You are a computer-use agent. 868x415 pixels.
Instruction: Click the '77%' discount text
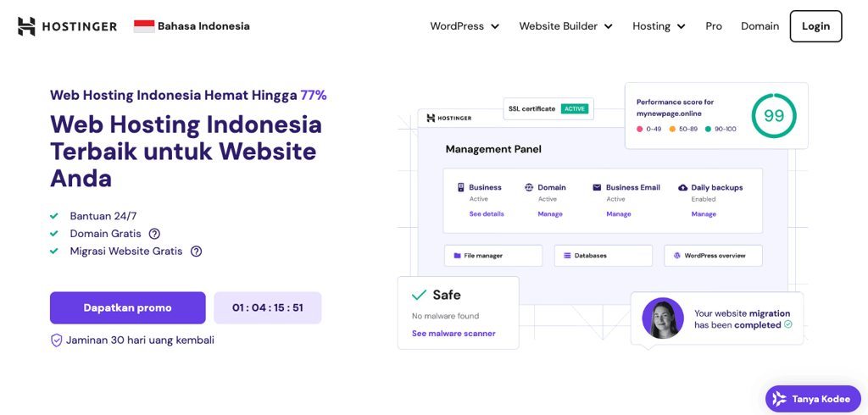point(314,95)
